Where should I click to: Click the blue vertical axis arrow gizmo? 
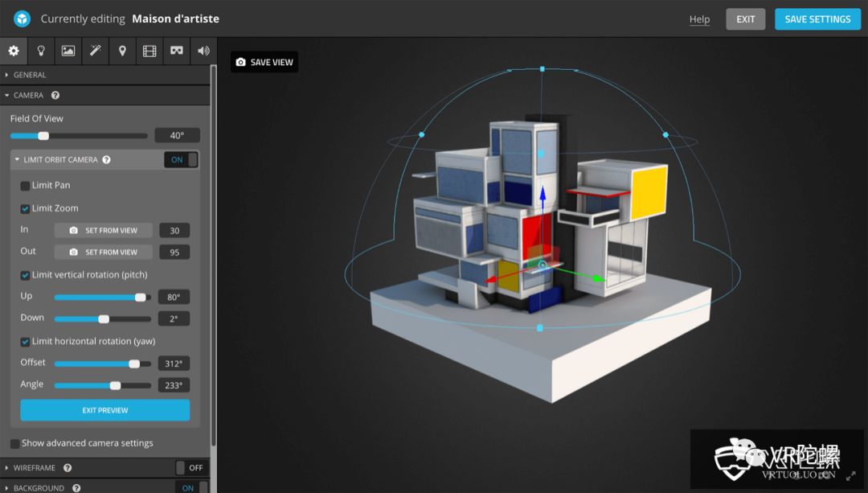(x=542, y=193)
